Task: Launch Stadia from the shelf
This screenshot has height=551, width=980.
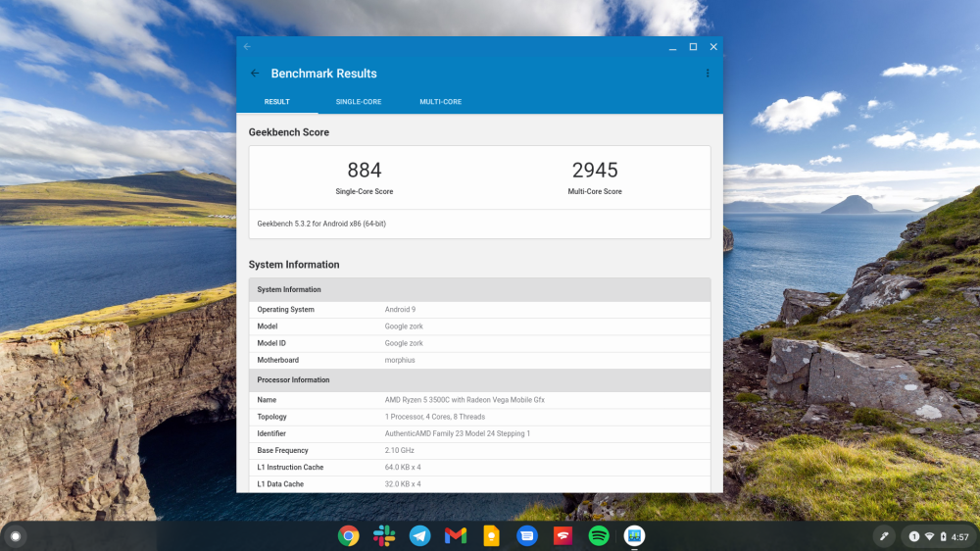Action: 563,536
